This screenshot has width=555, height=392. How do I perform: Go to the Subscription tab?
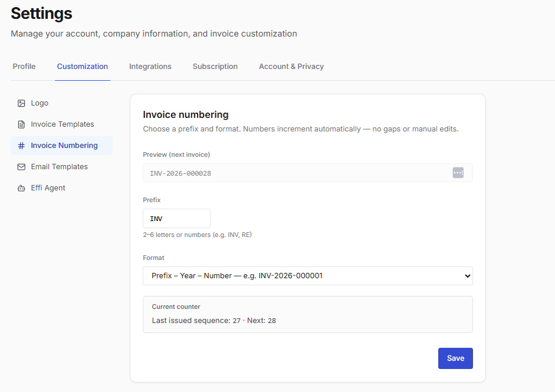[215, 67]
